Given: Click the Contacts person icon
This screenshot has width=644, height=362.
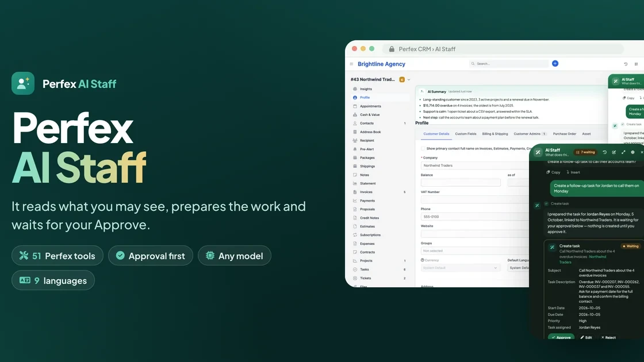Looking at the screenshot, I should [355, 123].
